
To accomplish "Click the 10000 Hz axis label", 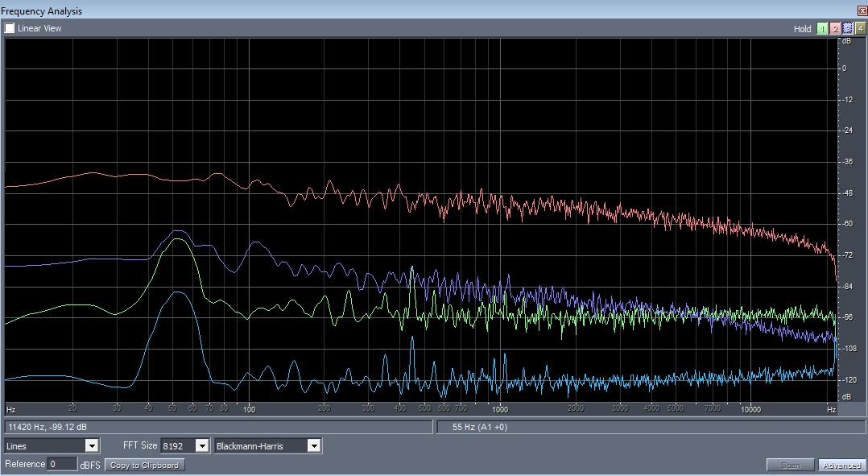I will point(750,410).
